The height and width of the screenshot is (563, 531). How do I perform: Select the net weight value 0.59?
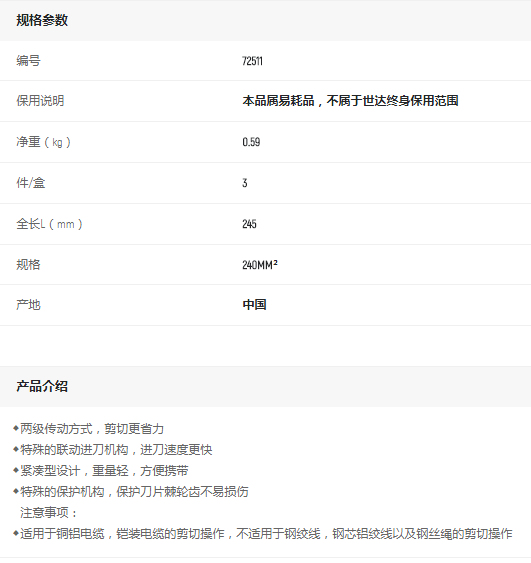(251, 142)
